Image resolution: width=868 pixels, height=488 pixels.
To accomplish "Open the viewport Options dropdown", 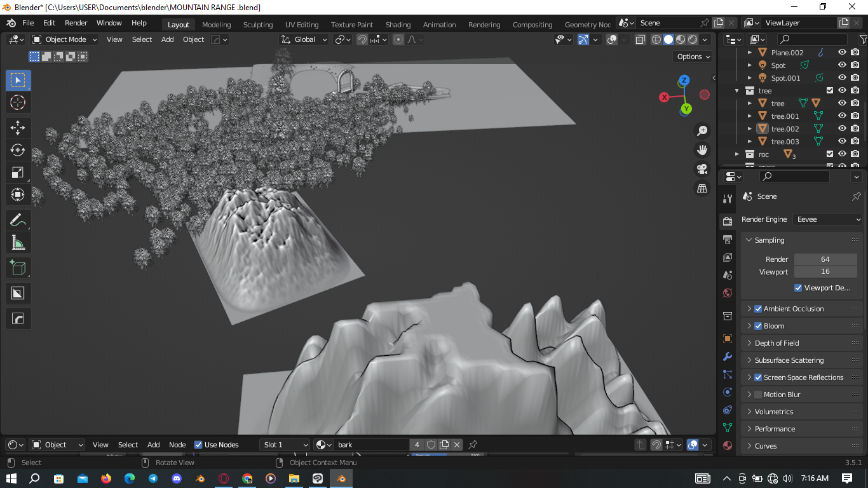I will (x=693, y=57).
